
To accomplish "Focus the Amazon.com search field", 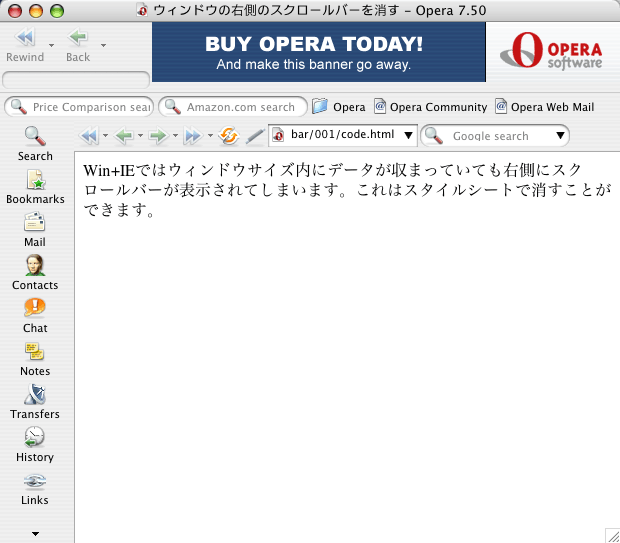I will pos(233,107).
